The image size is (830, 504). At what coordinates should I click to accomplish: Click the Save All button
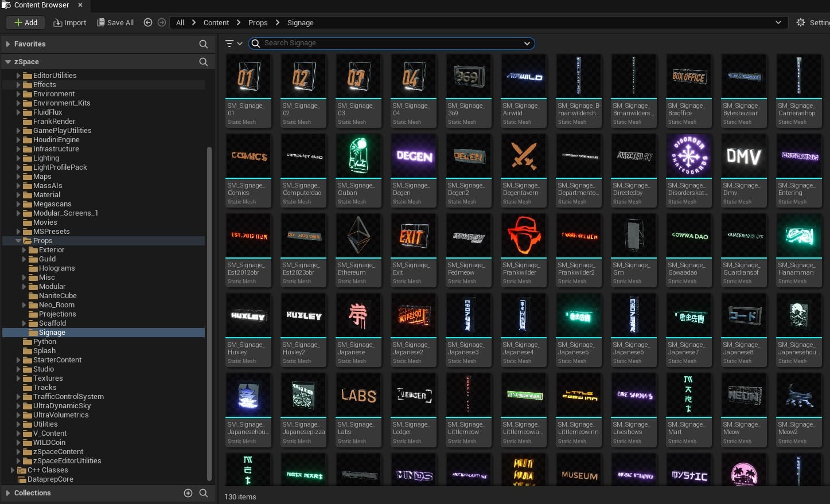click(115, 22)
